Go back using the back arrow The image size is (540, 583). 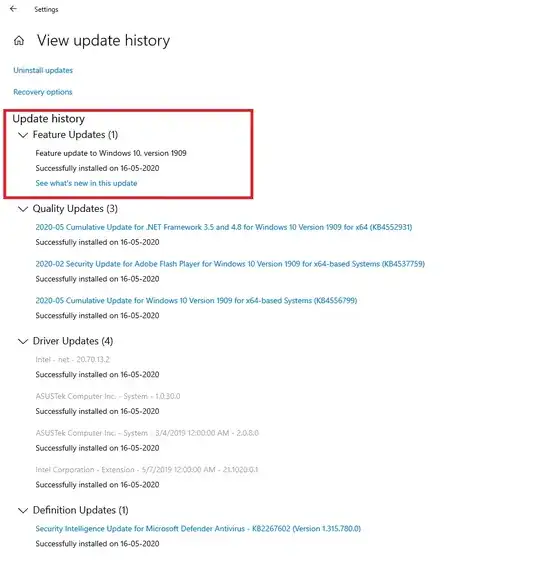[x=13, y=9]
